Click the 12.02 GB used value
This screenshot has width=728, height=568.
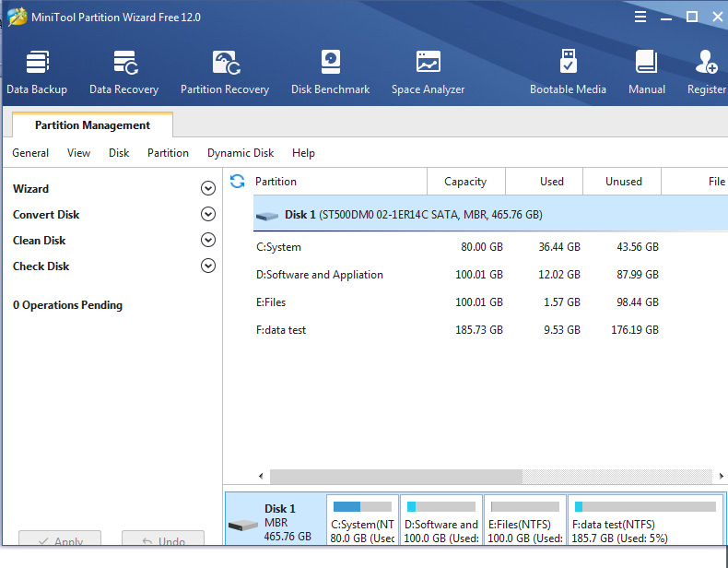[x=559, y=275]
